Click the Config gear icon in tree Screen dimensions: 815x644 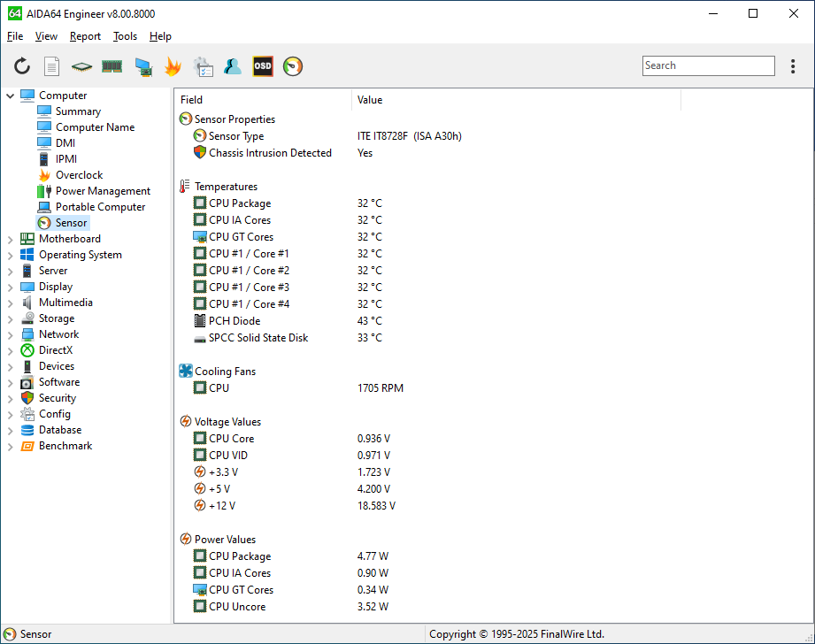click(x=27, y=414)
